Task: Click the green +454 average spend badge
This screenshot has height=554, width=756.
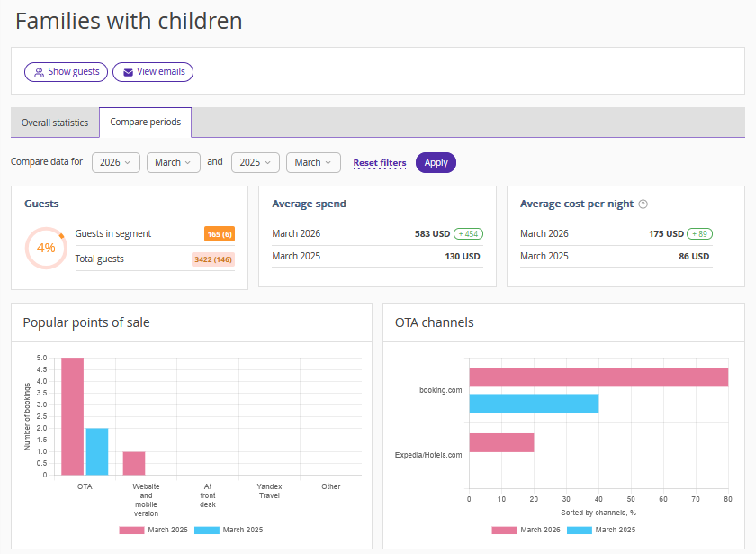Action: tap(468, 233)
